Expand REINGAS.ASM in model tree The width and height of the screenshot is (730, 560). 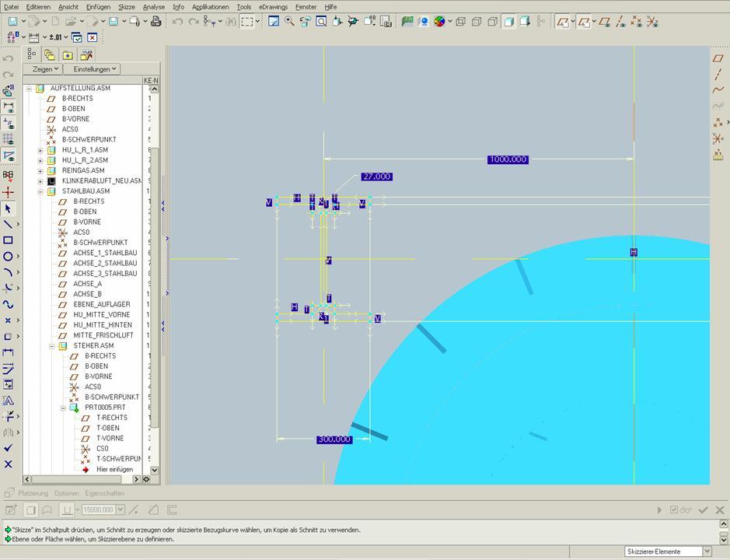(40, 170)
